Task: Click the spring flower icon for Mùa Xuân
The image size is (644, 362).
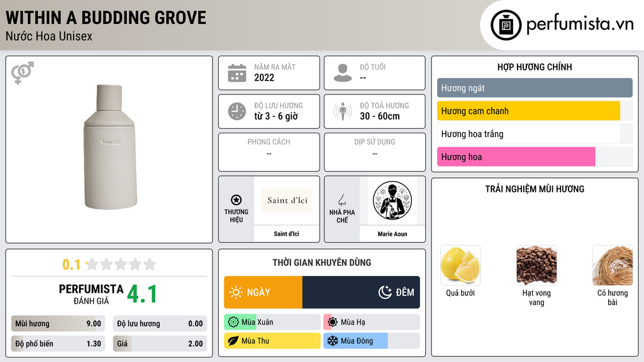Action: (x=233, y=322)
